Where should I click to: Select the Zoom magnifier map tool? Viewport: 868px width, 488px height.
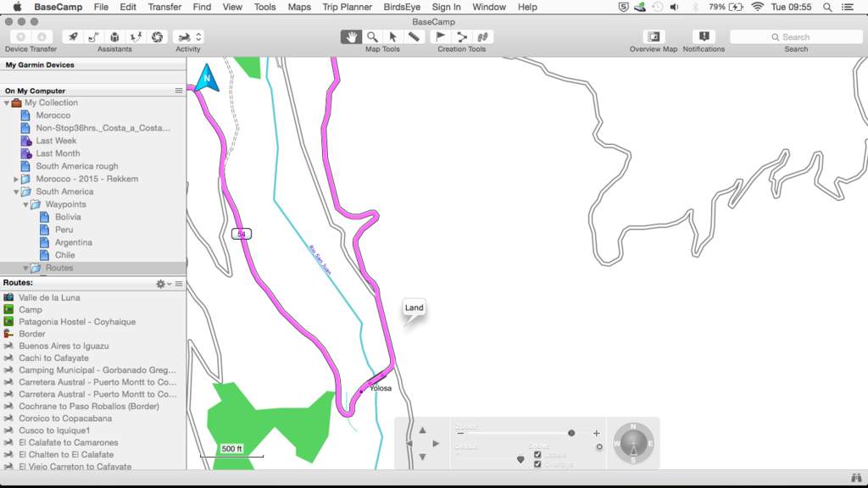pos(372,37)
